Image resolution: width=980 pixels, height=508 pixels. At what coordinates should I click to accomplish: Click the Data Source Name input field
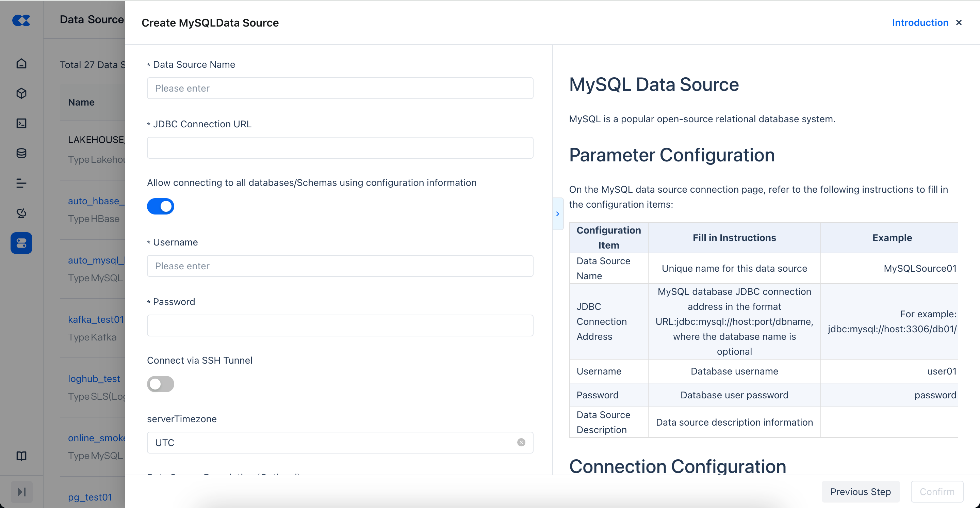(340, 88)
